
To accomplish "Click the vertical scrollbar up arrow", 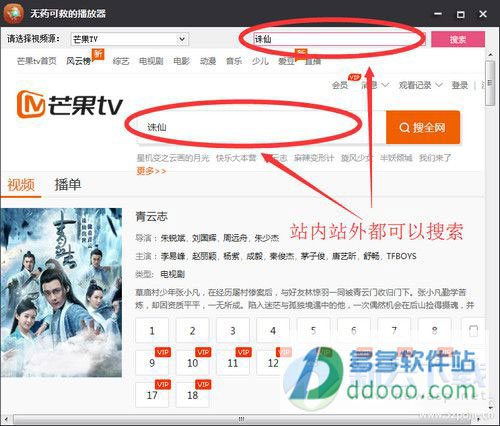I will (x=490, y=54).
